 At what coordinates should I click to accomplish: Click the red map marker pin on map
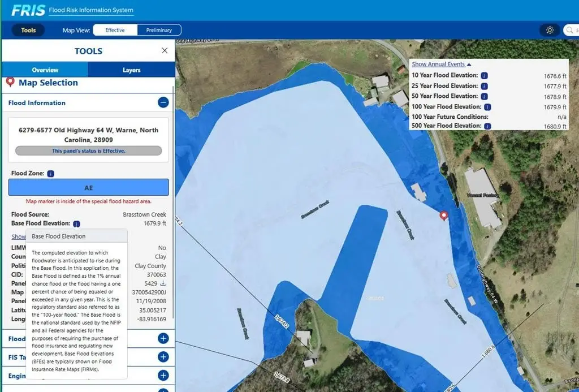(x=444, y=216)
